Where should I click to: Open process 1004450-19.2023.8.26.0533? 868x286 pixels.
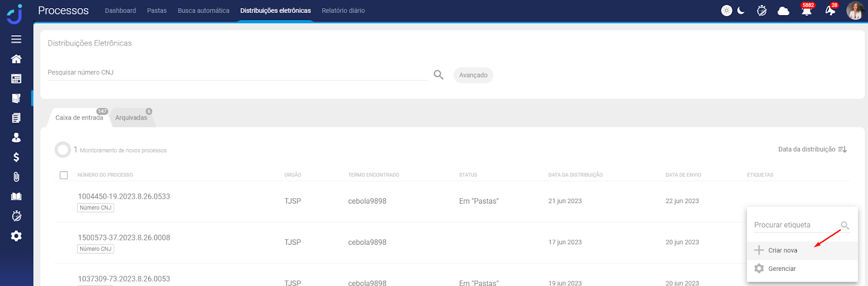(124, 197)
